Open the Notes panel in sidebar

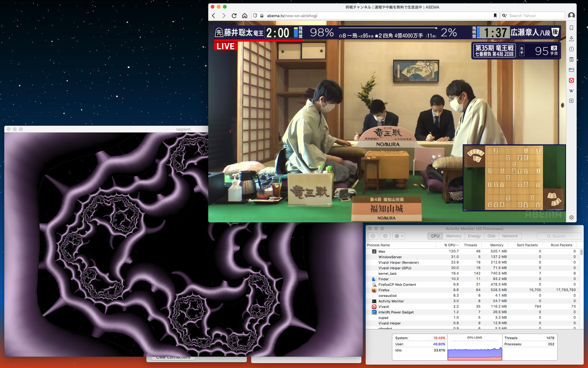click(571, 59)
